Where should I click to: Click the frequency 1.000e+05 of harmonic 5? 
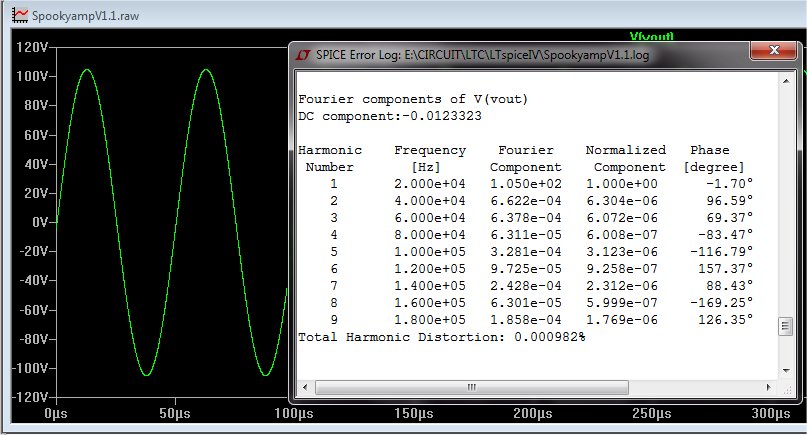430,252
